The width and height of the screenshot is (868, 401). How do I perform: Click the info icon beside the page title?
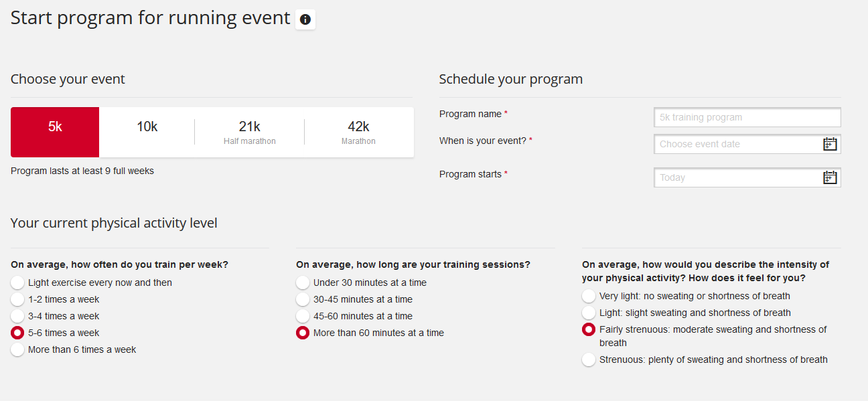tap(305, 19)
